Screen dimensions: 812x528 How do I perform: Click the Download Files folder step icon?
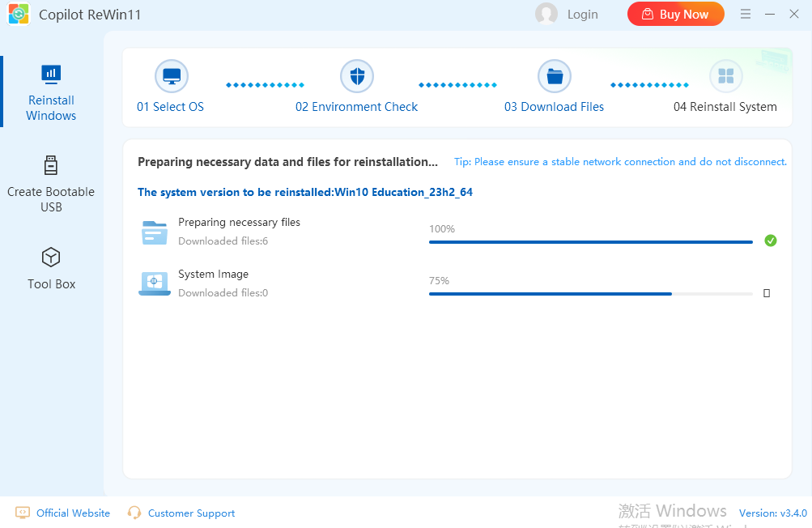point(555,77)
